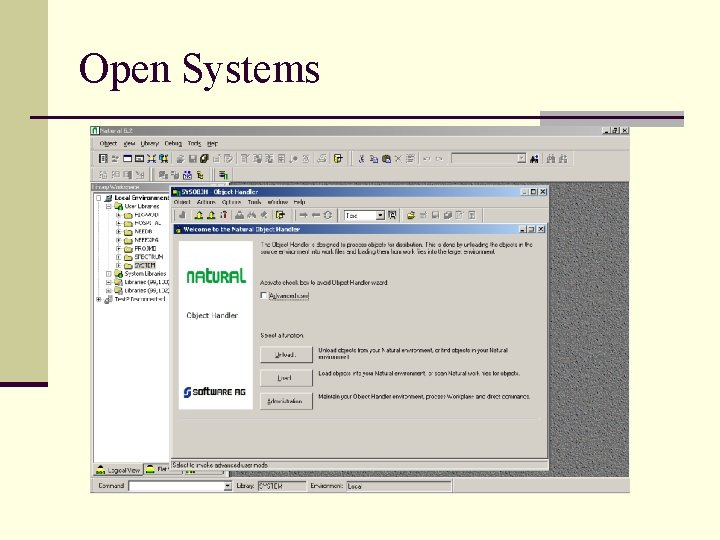Click the Unload button
720x540 pixels.
coord(286,354)
